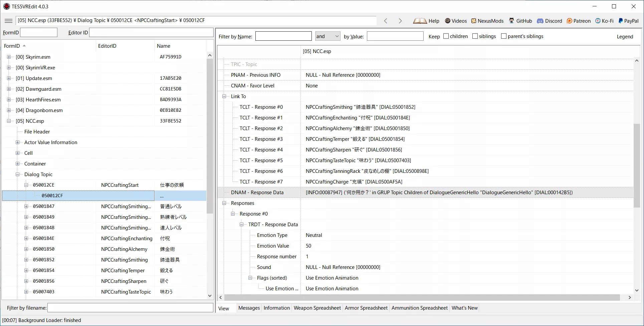
Task: Open the Ko-Fi icon
Action: click(x=598, y=21)
